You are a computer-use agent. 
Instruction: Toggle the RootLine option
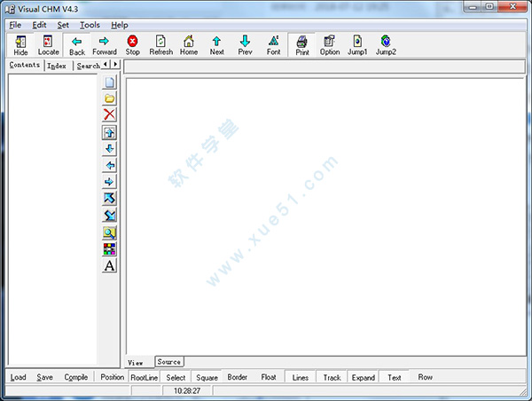145,378
